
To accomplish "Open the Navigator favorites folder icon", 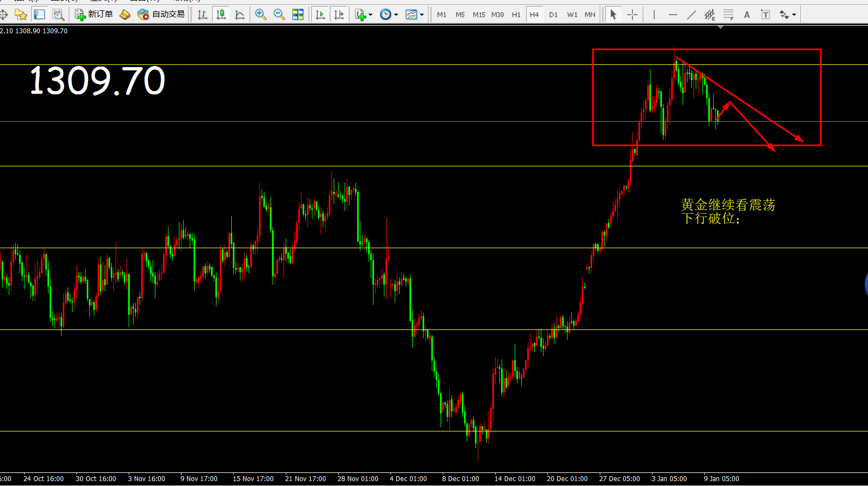I will pos(21,15).
